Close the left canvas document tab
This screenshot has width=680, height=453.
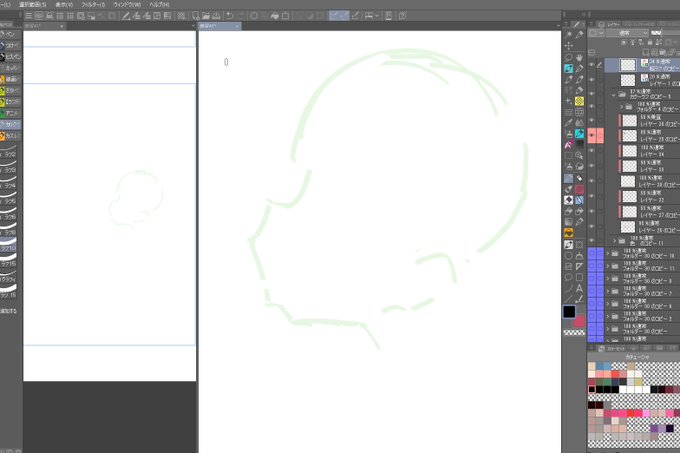click(62, 26)
